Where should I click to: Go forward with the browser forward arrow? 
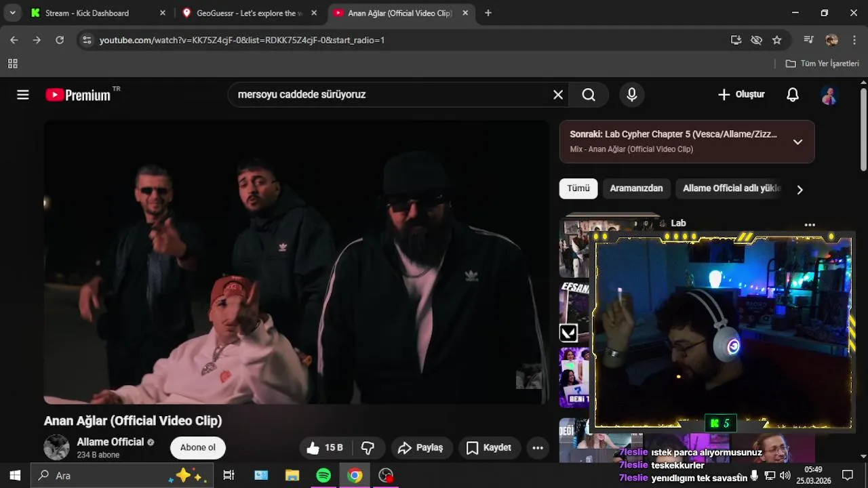tap(37, 40)
